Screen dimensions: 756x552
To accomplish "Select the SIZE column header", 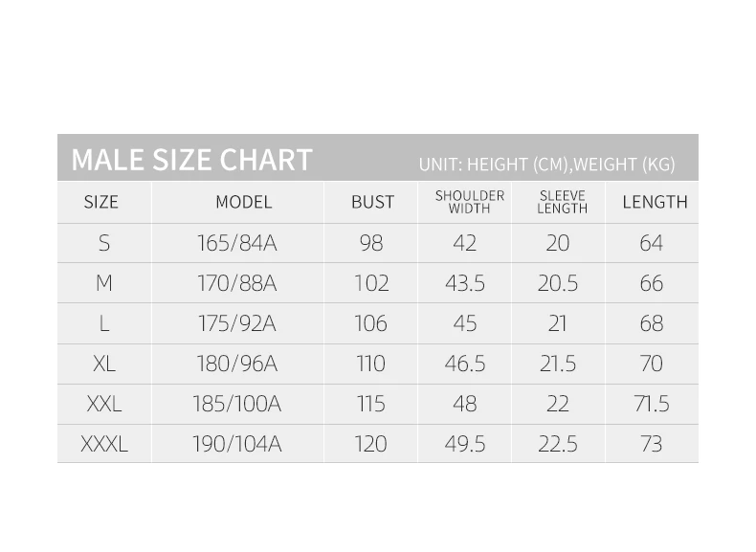I will pyautogui.click(x=101, y=202).
